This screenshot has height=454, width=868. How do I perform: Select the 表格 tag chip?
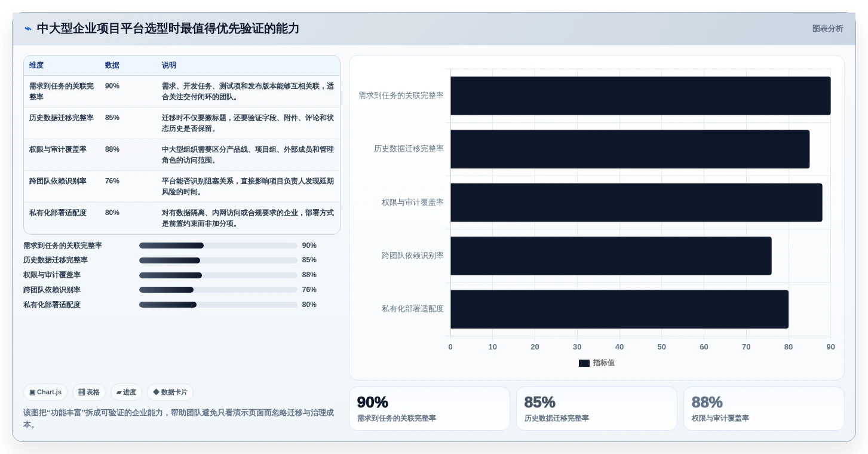pyautogui.click(x=89, y=392)
